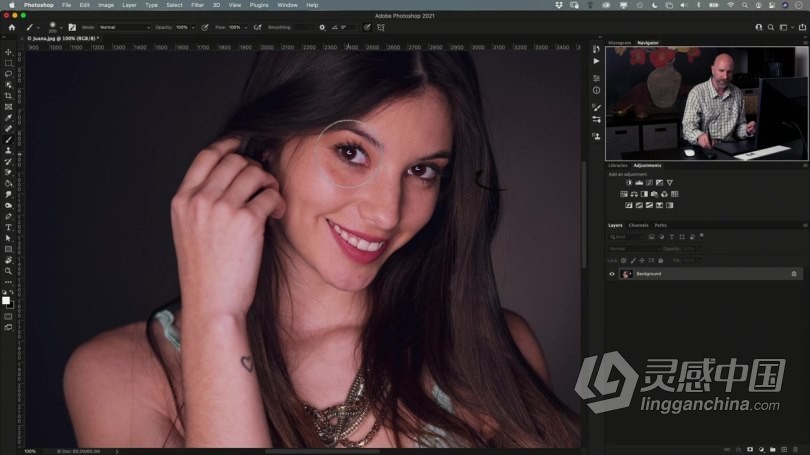Select the Type tool
Viewport: 810px width, 455px height.
coord(8,227)
